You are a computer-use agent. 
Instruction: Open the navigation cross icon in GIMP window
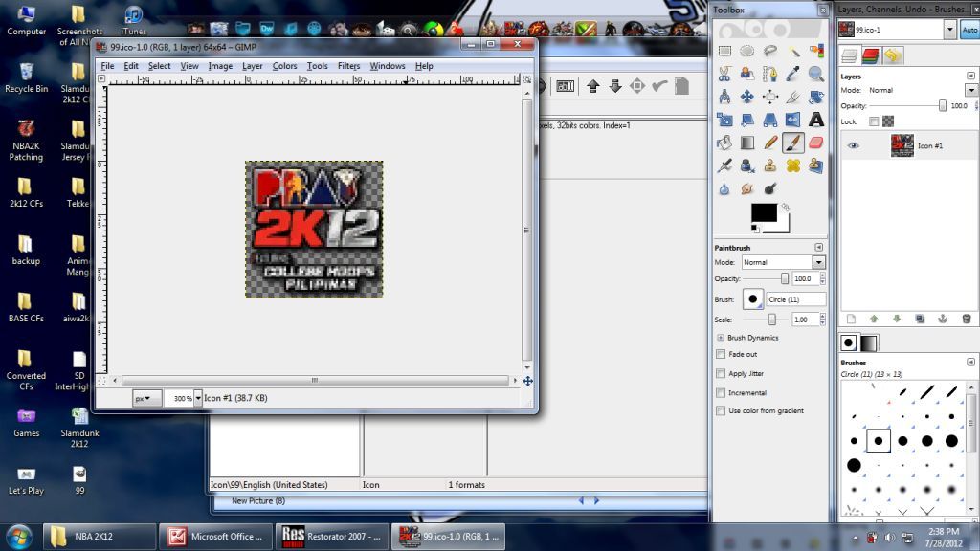(528, 381)
